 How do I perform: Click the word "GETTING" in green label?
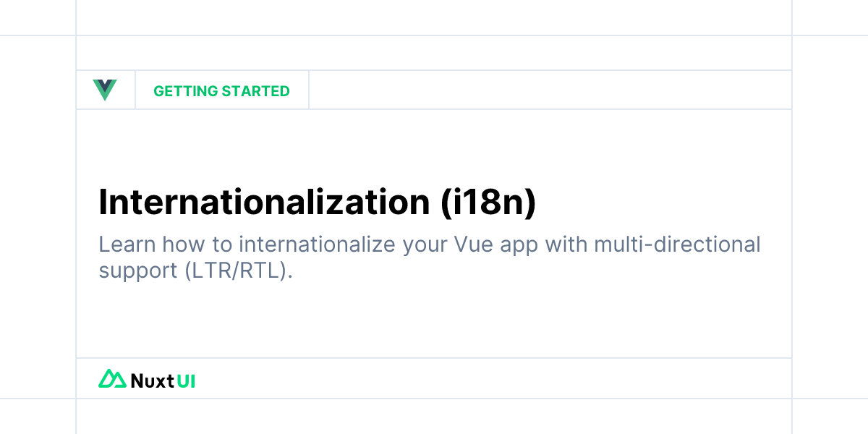coord(186,91)
